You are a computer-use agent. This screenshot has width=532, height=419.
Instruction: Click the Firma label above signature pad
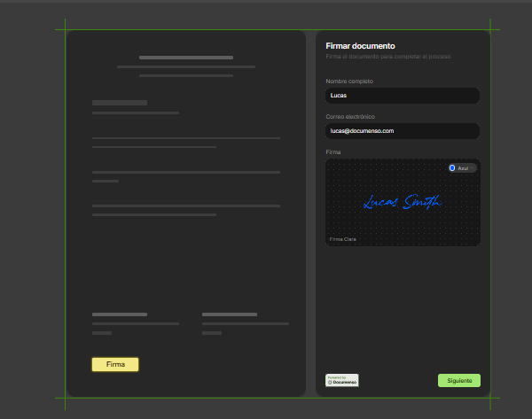coord(332,152)
